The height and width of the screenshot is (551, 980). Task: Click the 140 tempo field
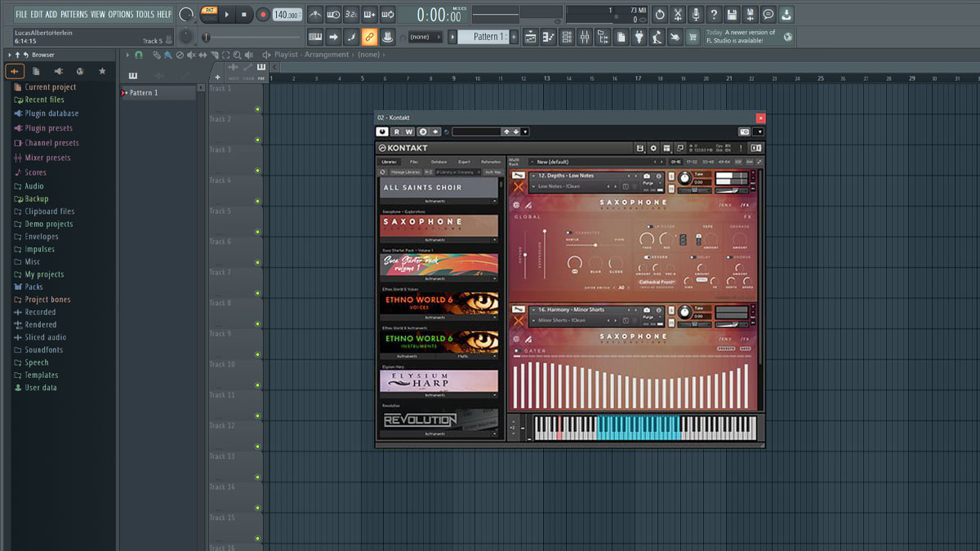(x=287, y=15)
